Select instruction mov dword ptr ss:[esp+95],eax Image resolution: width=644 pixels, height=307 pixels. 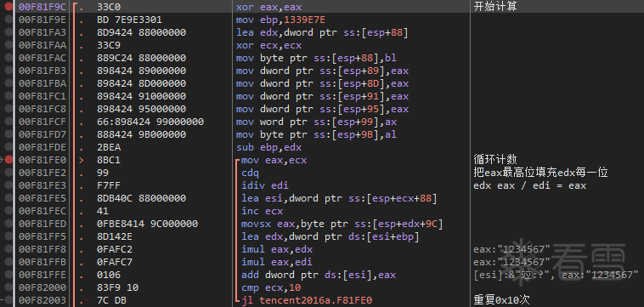[x=322, y=109]
